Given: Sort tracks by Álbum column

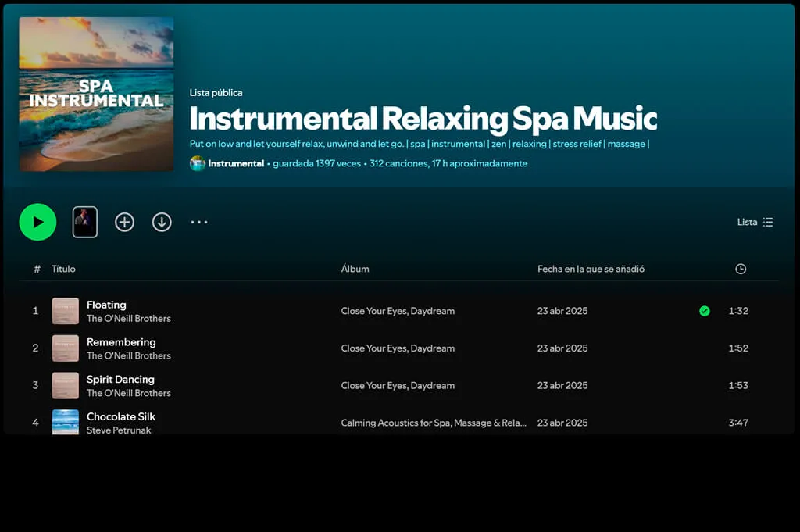Looking at the screenshot, I should click(x=355, y=269).
